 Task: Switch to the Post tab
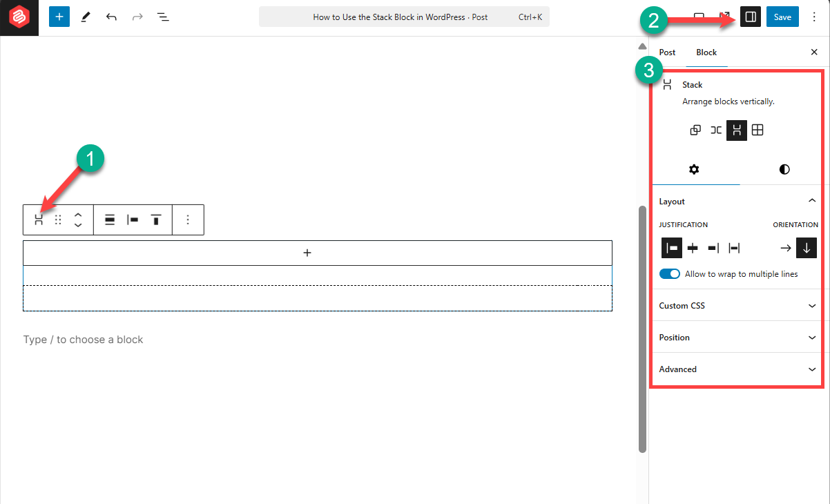tap(667, 52)
